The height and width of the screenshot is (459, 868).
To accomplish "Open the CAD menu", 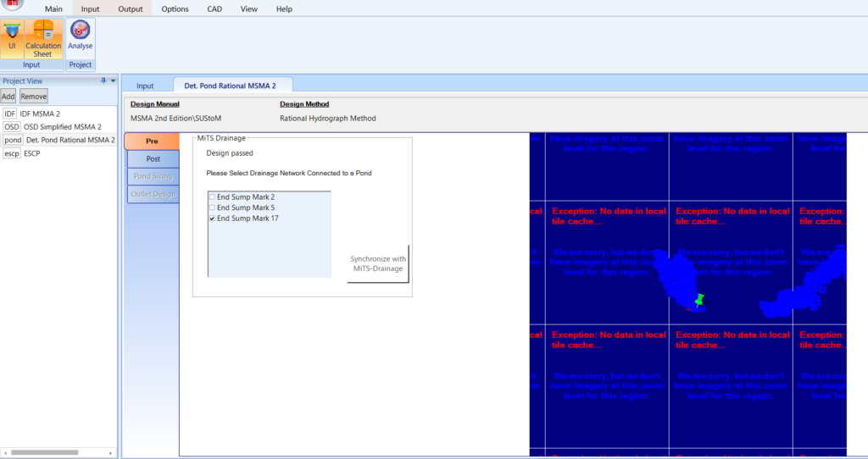I will (214, 8).
